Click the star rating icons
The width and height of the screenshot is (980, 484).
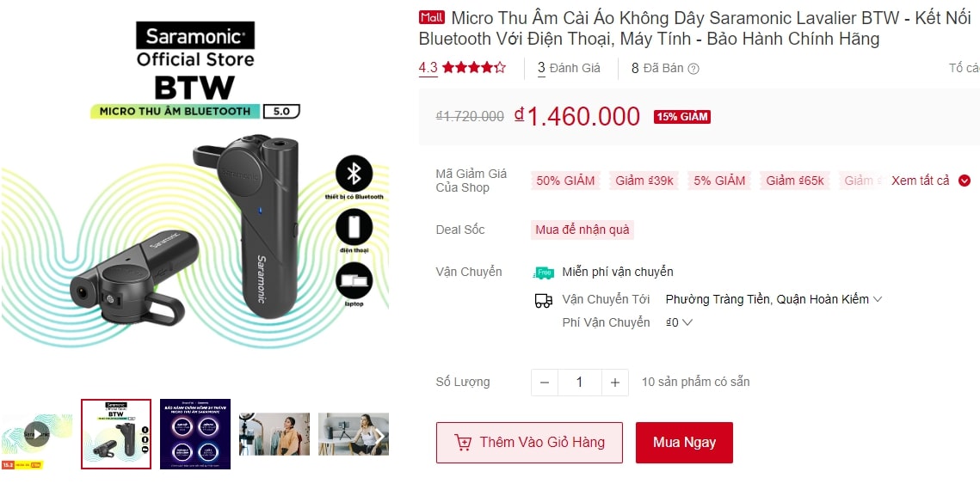474,68
